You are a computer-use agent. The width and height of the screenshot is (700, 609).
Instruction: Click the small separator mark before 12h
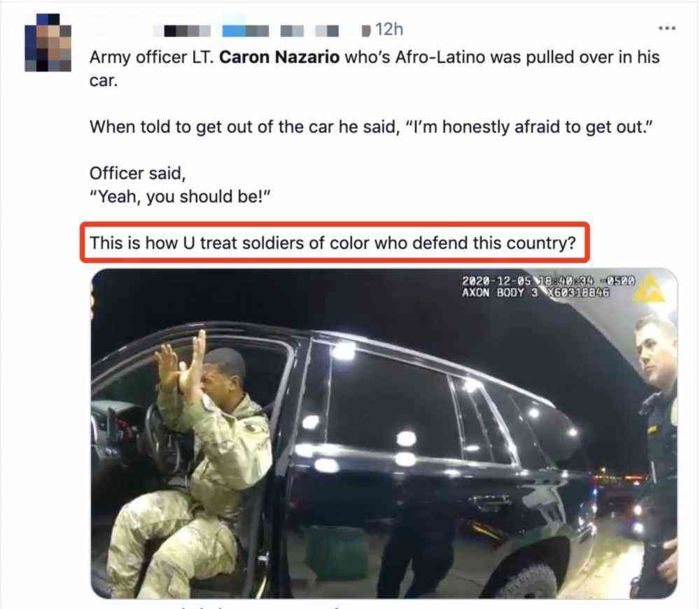tap(366, 31)
